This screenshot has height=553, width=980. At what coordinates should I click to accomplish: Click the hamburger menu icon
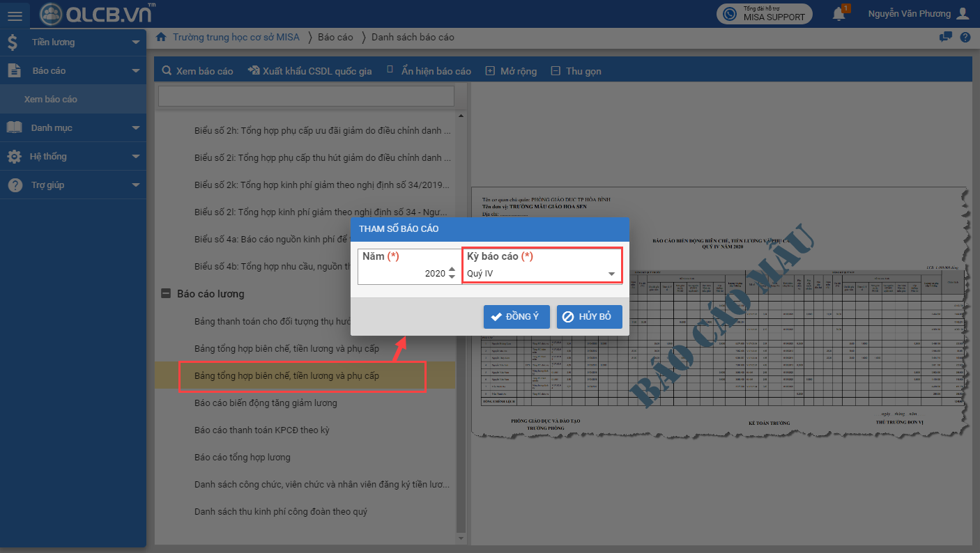click(15, 15)
